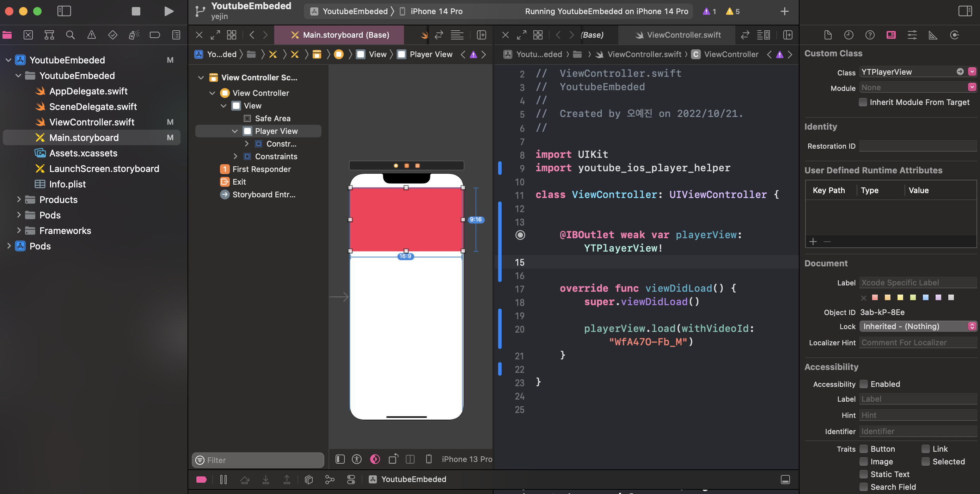
Task: Select AppDelegate.swift in project navigator
Action: coord(88,91)
